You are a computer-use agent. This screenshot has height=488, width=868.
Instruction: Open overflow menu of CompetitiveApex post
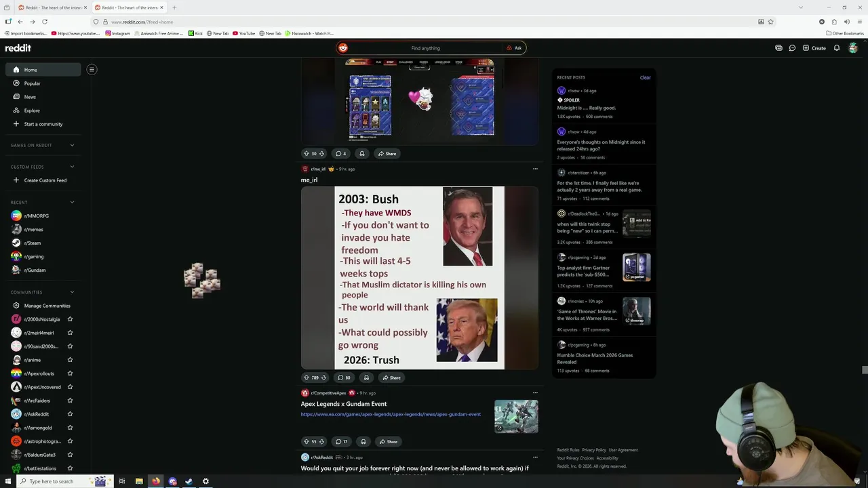click(535, 392)
